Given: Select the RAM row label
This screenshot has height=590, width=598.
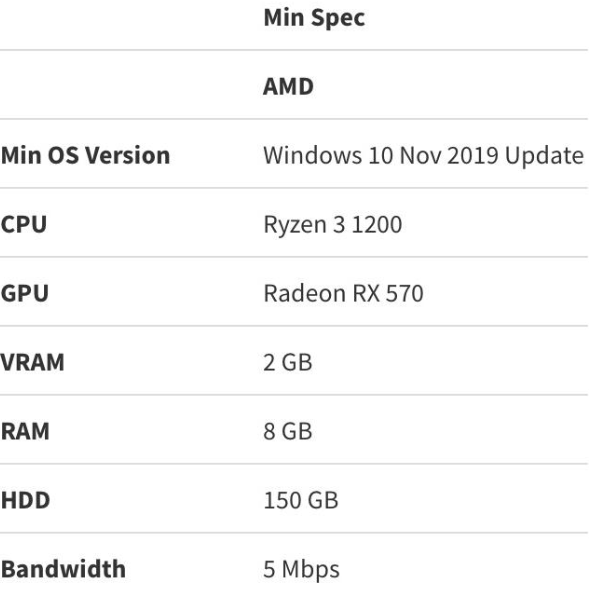Looking at the screenshot, I should [25, 432].
